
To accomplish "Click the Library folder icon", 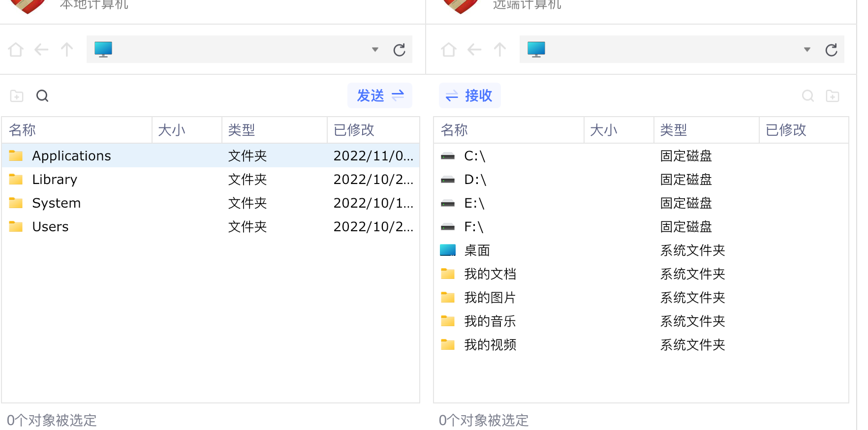I will pyautogui.click(x=16, y=179).
